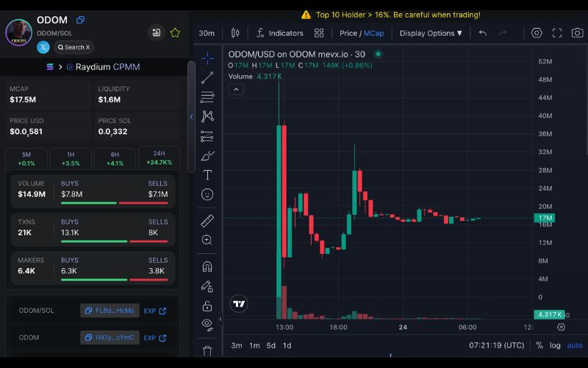Enter fullscreen chart mode

(x=557, y=33)
